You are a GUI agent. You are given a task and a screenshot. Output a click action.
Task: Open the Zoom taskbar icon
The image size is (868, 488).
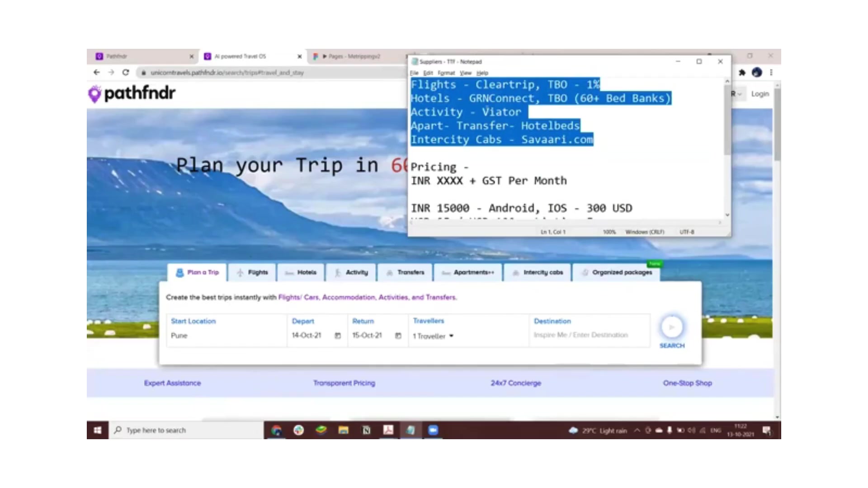click(x=433, y=430)
